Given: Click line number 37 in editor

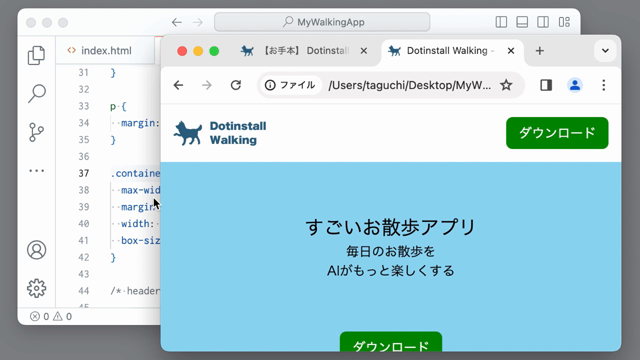Looking at the screenshot, I should [84, 173].
